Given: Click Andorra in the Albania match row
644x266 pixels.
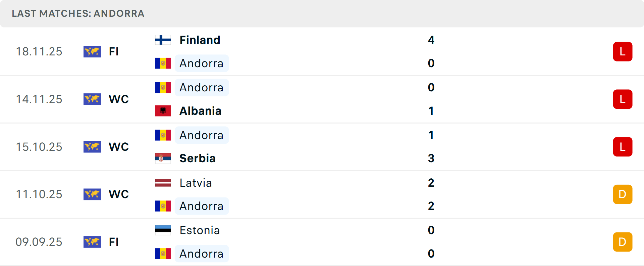Looking at the screenshot, I should (x=202, y=87).
